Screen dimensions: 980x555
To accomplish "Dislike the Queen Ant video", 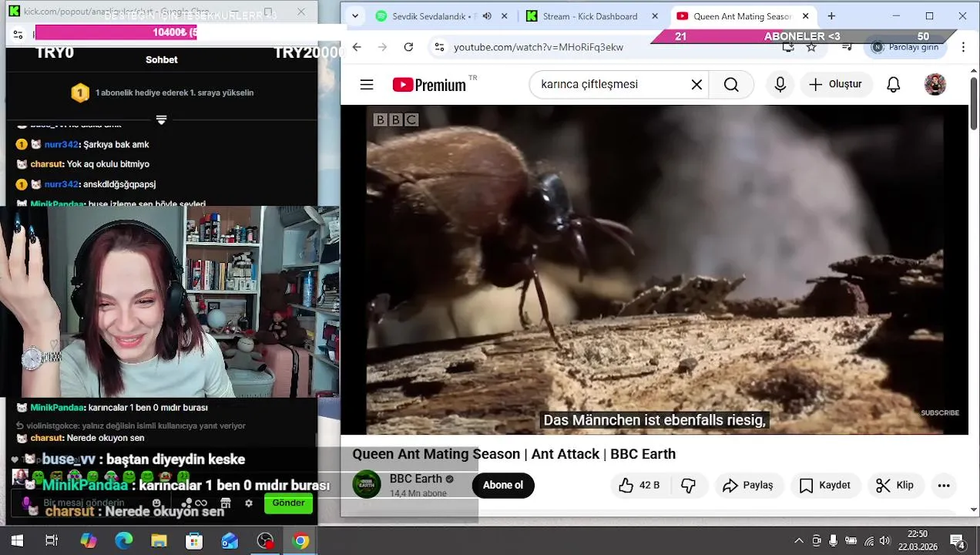I will [689, 485].
